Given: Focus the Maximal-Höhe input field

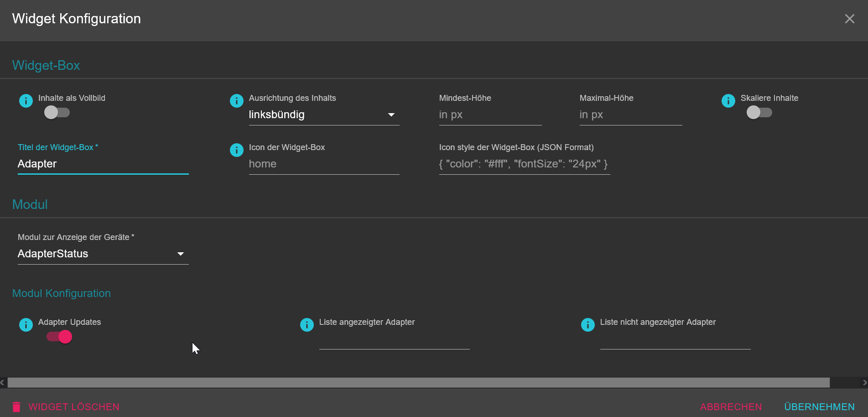Looking at the screenshot, I should (631, 115).
